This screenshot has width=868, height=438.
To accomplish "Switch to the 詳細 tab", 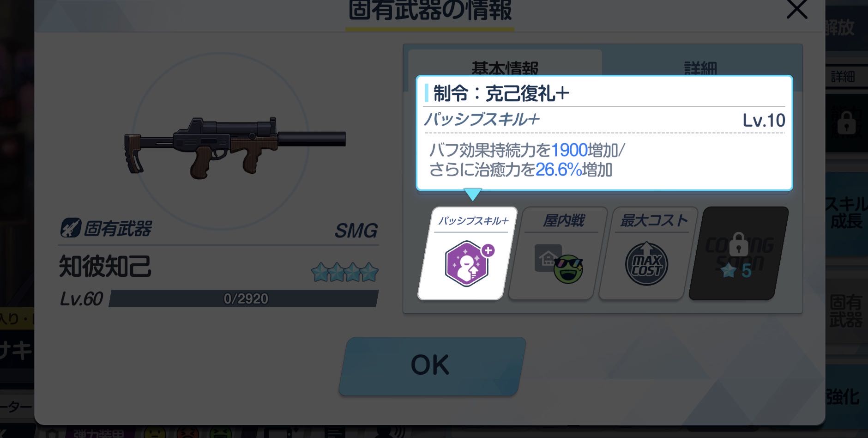I will coord(700,68).
